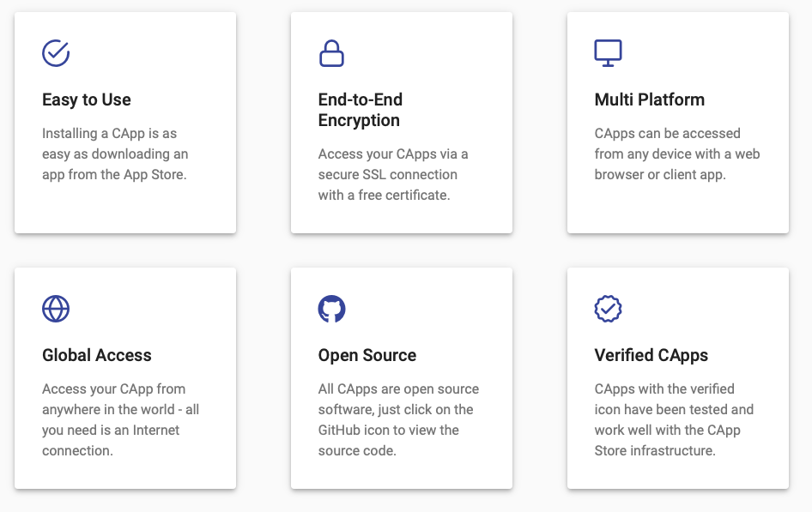This screenshot has width=812, height=512.
Task: Click the verified badge icon above Verified CApps
Action: [609, 309]
